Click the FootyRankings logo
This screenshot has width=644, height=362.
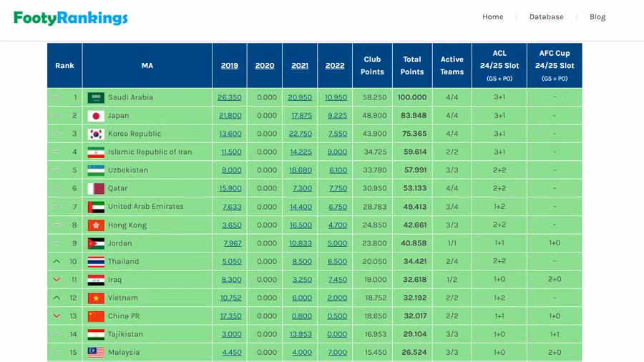pyautogui.click(x=71, y=18)
